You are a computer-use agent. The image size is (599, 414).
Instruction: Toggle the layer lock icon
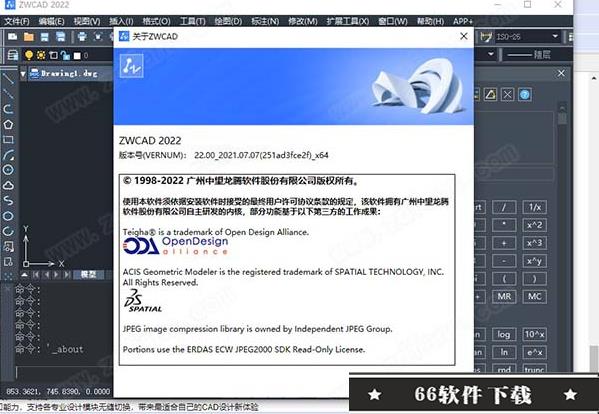point(65,56)
